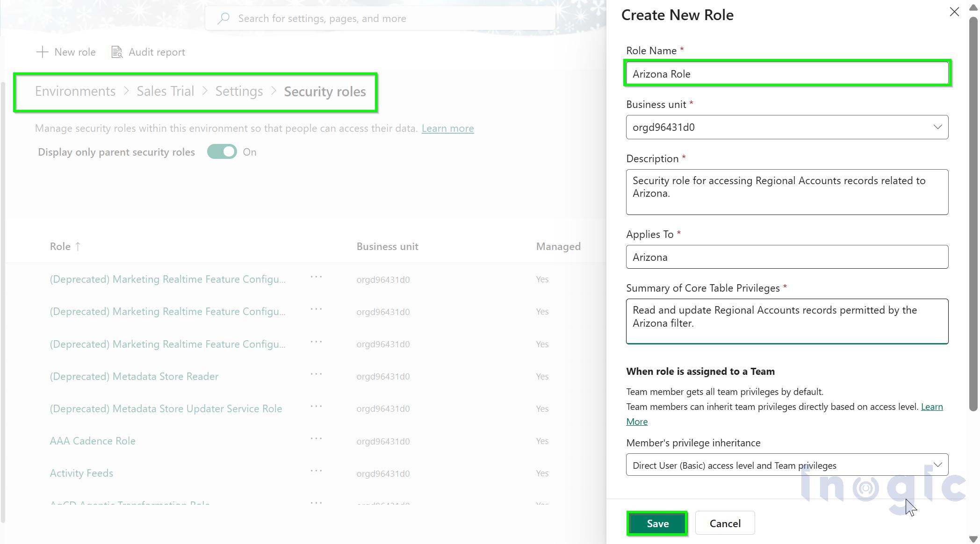Screen dimensions: 980x544
Task: Click the panel vertical scrollbar thumb
Action: (973, 214)
